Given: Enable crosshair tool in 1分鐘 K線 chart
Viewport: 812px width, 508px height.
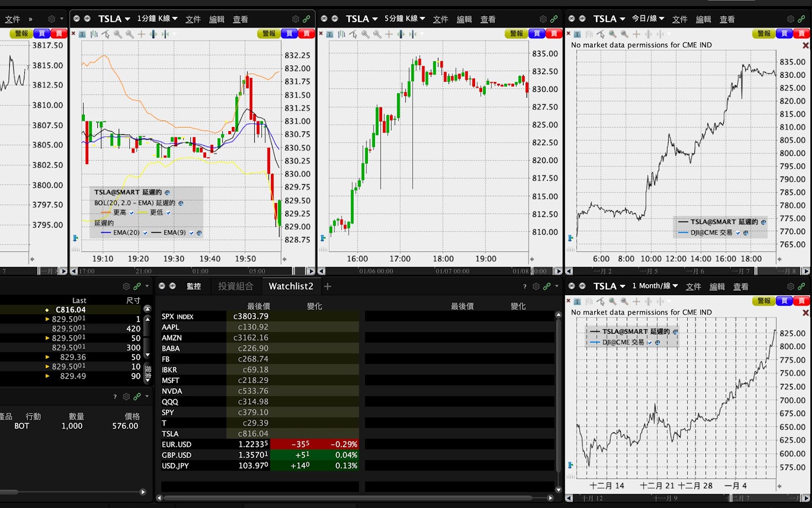Looking at the screenshot, I should (x=142, y=34).
